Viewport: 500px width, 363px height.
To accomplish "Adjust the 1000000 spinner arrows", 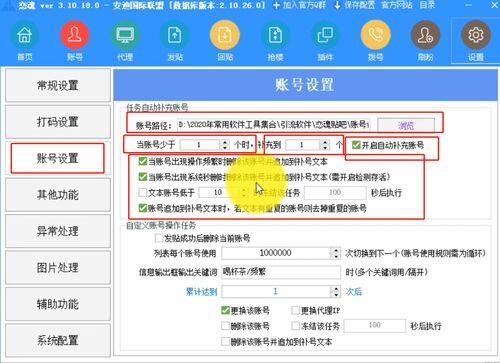I will [336, 253].
